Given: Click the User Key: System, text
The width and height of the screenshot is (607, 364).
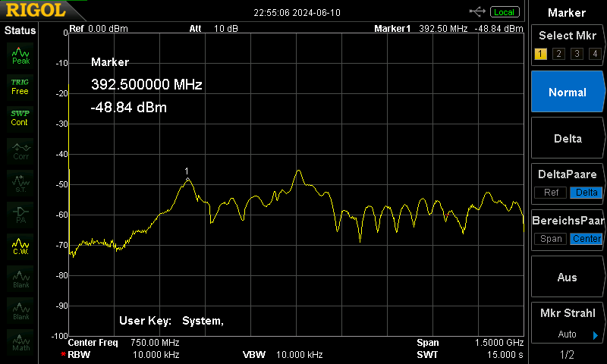Looking at the screenshot, I should (x=171, y=321).
